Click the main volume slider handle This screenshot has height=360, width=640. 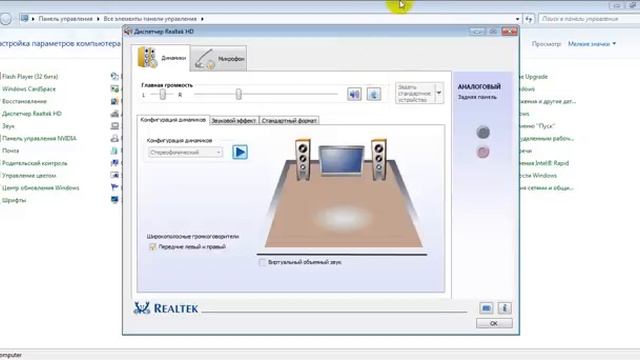(x=238, y=94)
